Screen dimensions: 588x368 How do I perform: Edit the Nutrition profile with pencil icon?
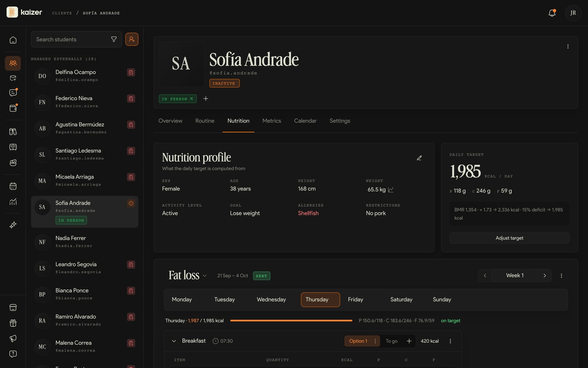click(419, 158)
